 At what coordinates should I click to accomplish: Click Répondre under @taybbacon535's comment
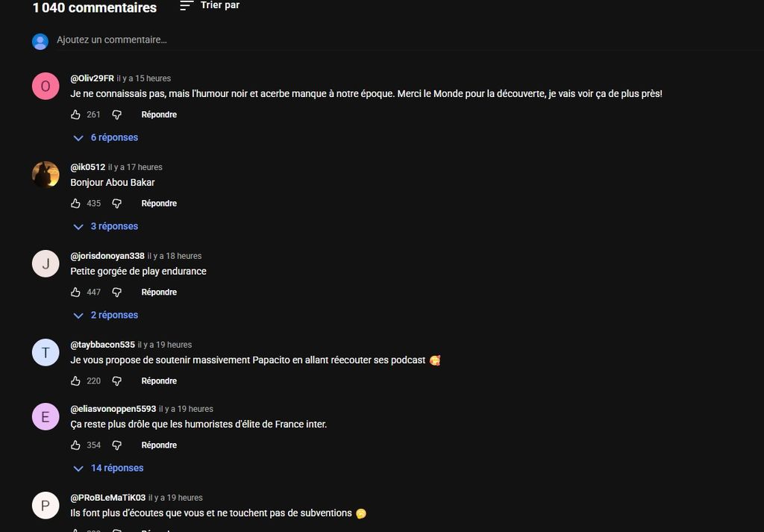159,381
